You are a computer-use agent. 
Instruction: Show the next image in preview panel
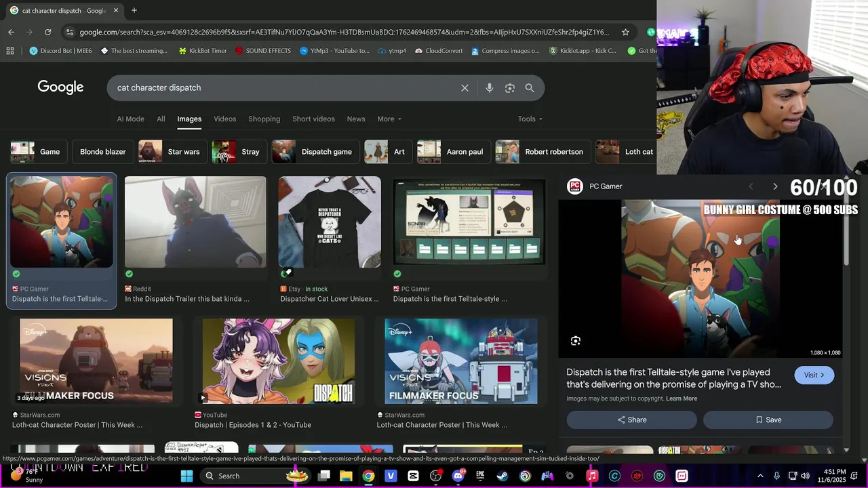click(775, 186)
